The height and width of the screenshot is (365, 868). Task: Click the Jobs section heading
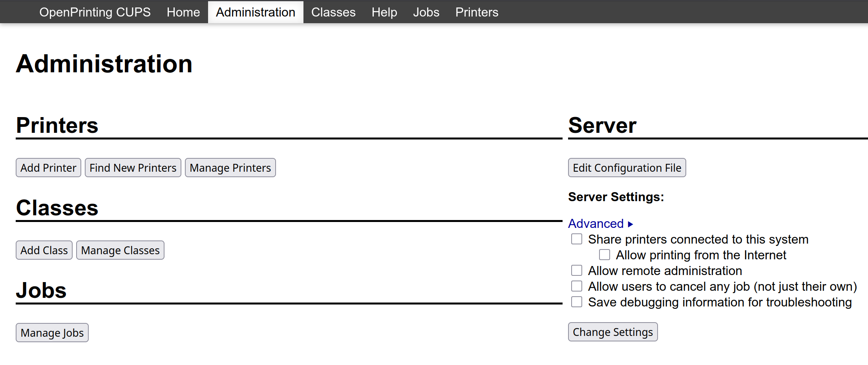point(41,290)
